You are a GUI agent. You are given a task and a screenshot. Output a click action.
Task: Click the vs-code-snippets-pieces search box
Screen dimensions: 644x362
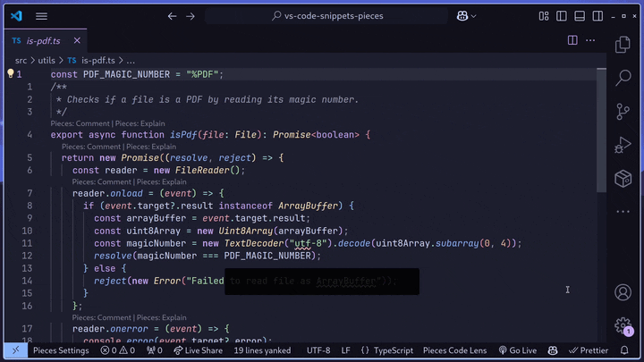tap(326, 16)
